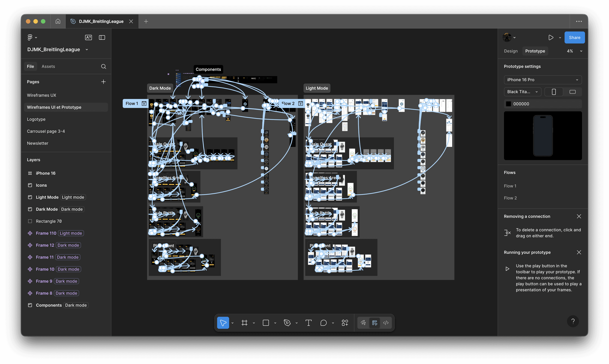Click the Frame 110 component icon
This screenshot has width=609, height=364.
coord(30,233)
